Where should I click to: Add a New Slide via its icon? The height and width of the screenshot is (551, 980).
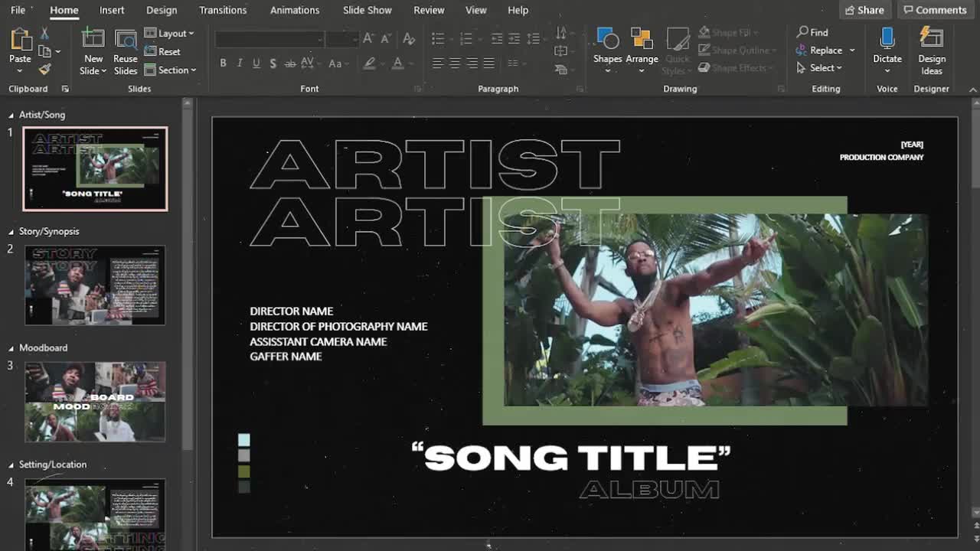[x=93, y=39]
